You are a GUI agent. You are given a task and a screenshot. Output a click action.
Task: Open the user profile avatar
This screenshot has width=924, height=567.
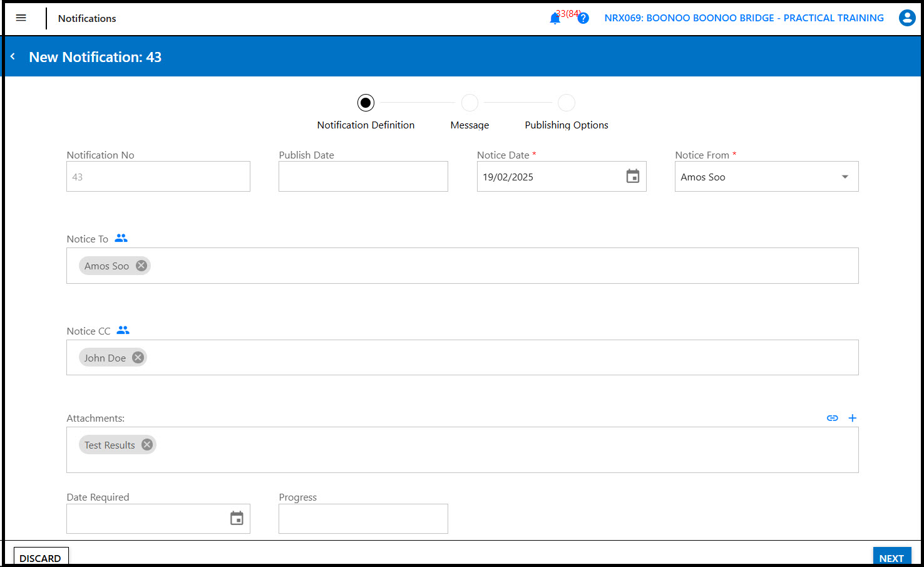point(906,18)
